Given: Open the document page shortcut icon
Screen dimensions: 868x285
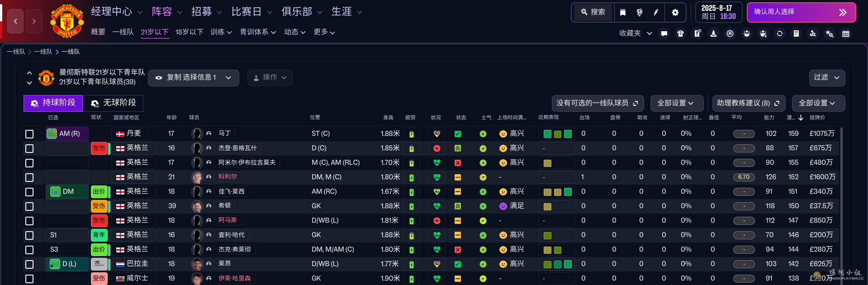Looking at the screenshot, I should pyautogui.click(x=796, y=33).
